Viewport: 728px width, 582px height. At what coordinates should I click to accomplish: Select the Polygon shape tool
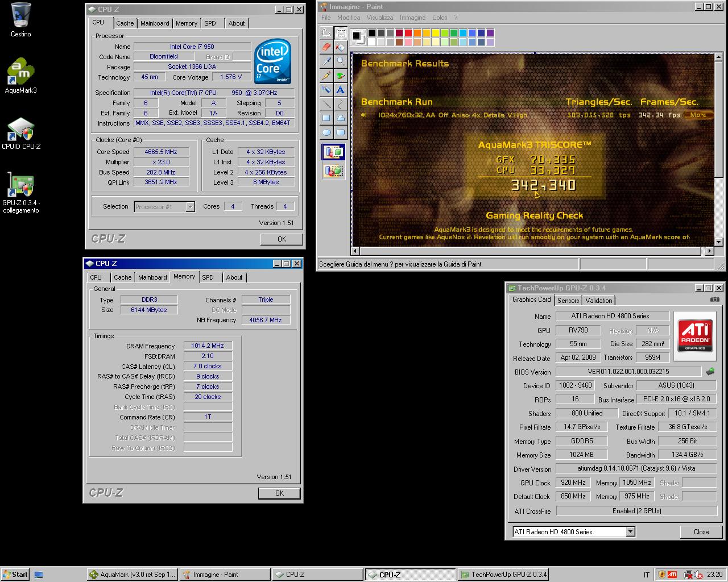click(x=341, y=118)
